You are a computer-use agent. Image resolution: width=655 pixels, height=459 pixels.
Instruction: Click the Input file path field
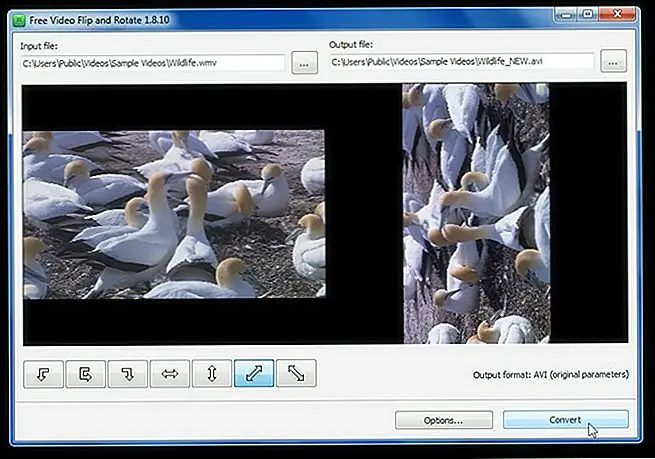tap(152, 63)
